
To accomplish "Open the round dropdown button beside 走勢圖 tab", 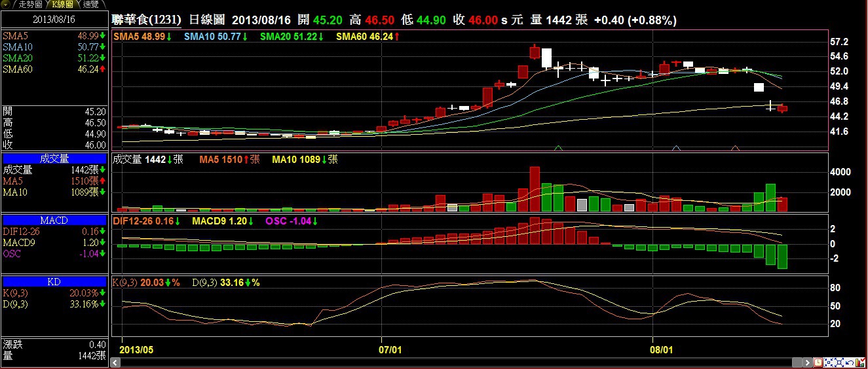I will pos(7,4).
